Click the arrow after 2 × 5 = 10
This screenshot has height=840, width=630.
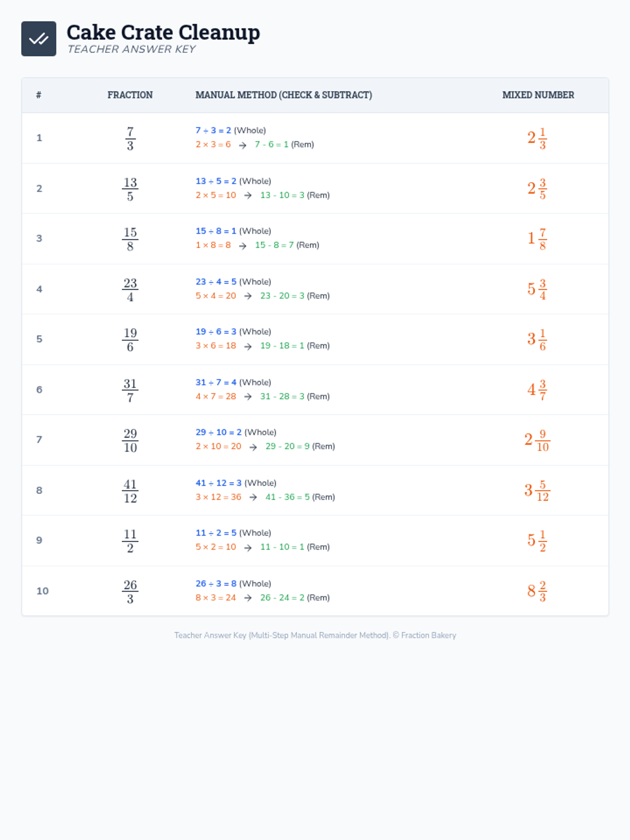[x=248, y=196]
